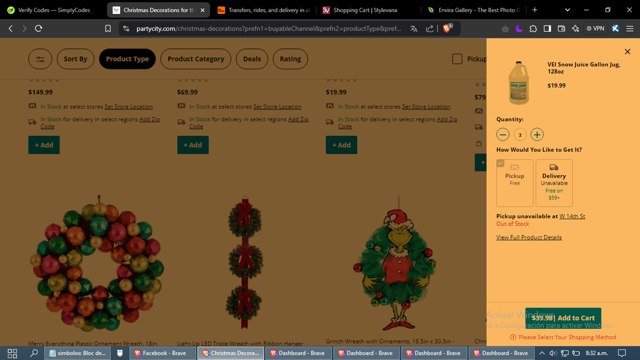Switch to Shopping Cart Stylevana tab
Screen dimensions: 640x360
point(365,10)
